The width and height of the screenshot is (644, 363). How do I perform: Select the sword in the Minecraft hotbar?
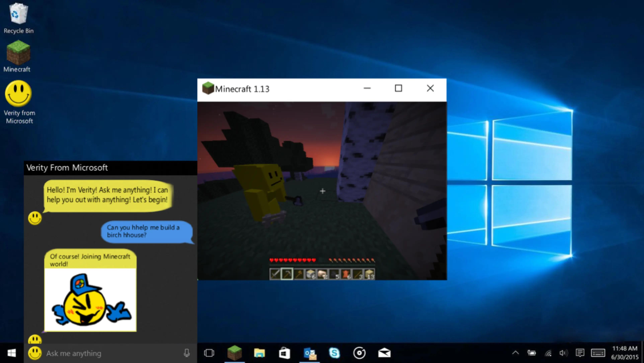click(x=275, y=274)
